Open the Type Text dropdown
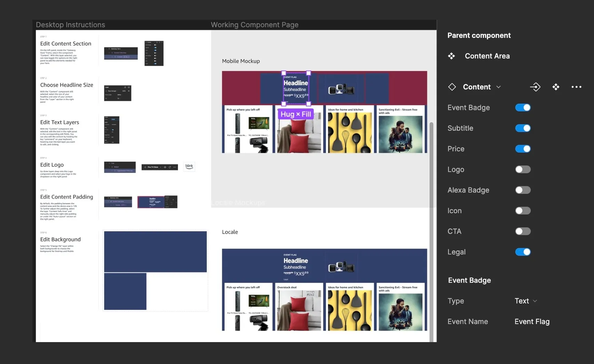The height and width of the screenshot is (364, 594). pyautogui.click(x=526, y=301)
